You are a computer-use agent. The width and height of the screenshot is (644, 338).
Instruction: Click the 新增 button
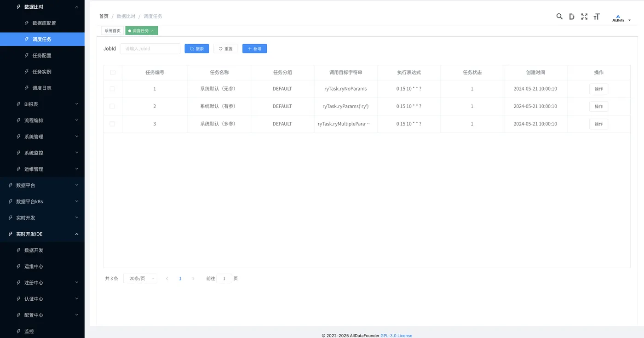[x=255, y=49]
